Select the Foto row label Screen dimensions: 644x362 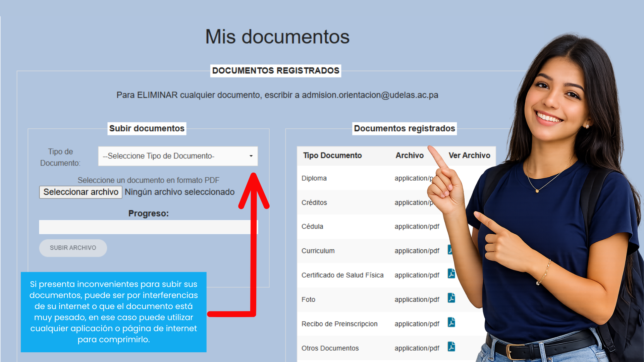point(308,300)
